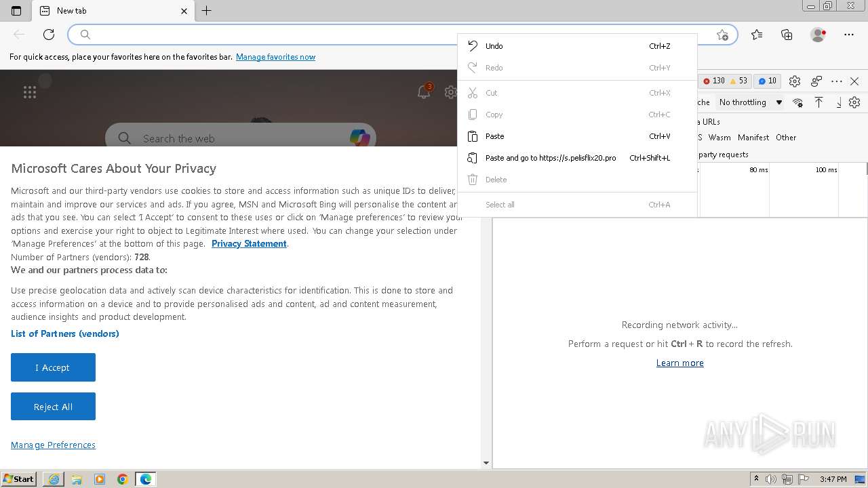Click the 100 ms timeline marker

point(826,170)
